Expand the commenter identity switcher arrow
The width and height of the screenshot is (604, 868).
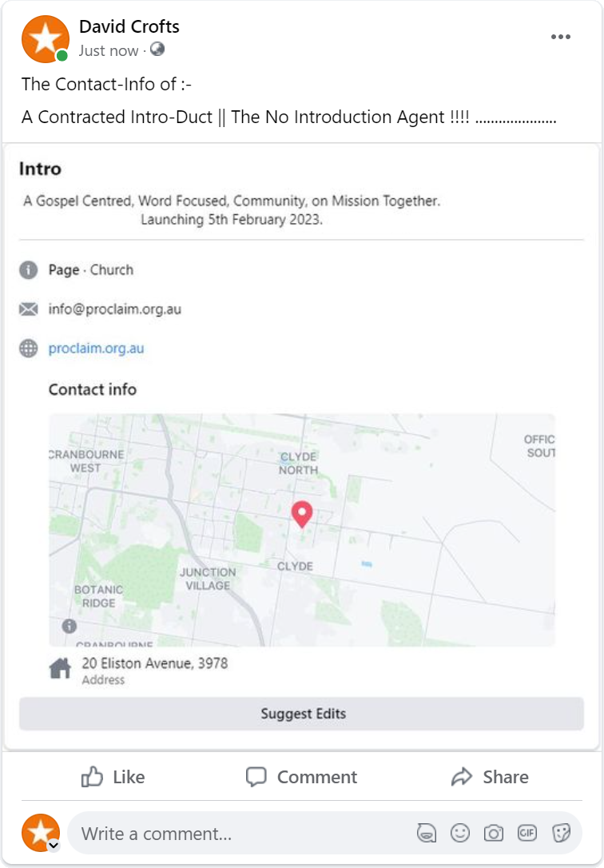point(53,845)
